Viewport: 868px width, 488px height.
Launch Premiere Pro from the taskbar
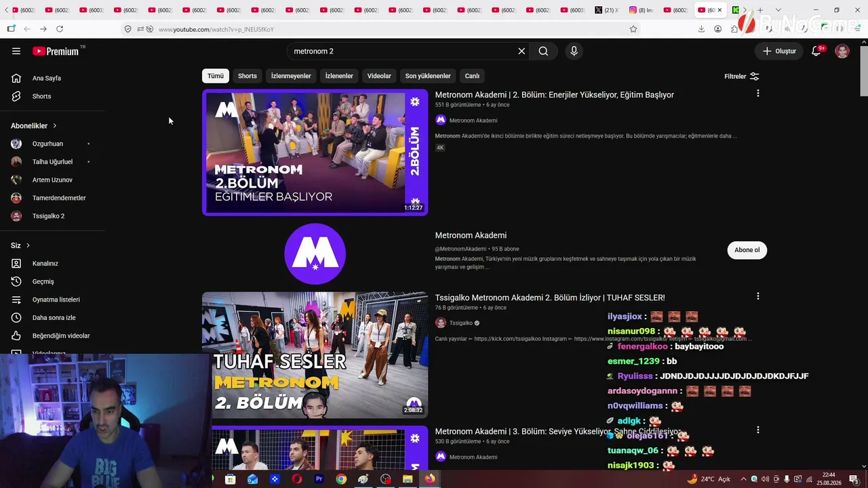tap(319, 479)
